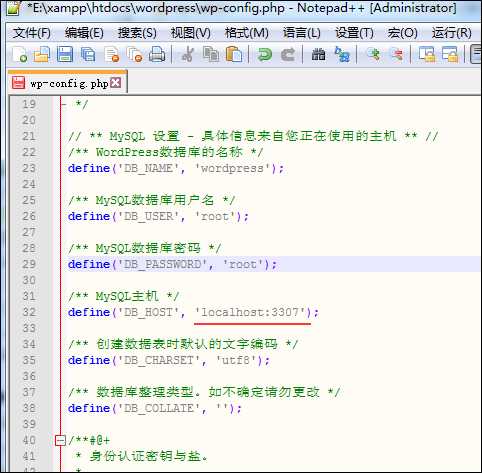Screen dimensions: 482x473
Task: Click the Copy toolbar icon
Action: coord(211,54)
